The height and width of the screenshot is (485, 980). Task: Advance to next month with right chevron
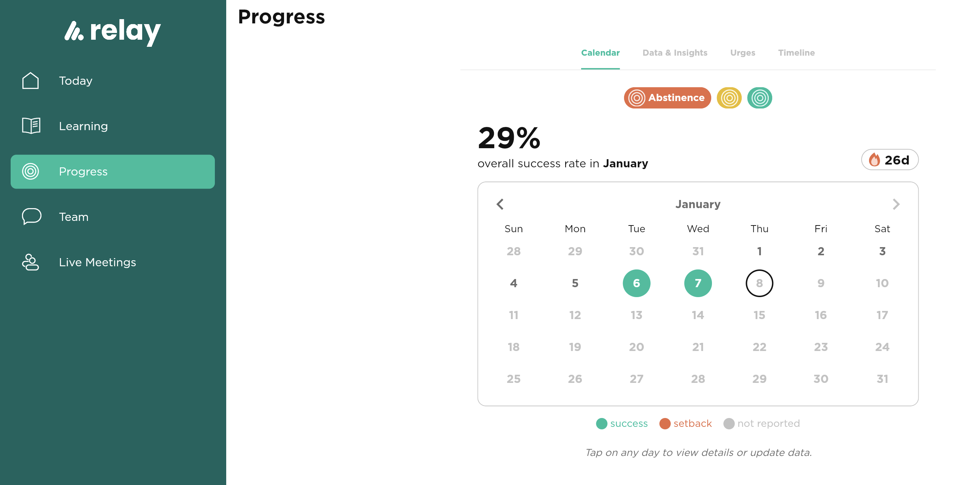896,204
